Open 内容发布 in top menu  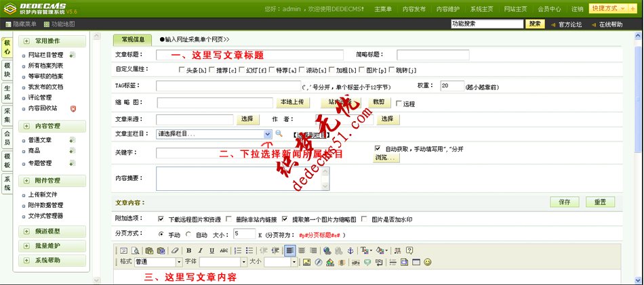click(x=414, y=9)
